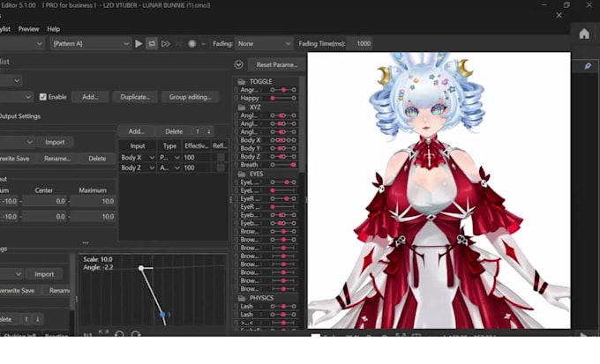600x364 pixels.
Task: Click the three-dot splitter handle above pendulum view
Action: (x=86, y=242)
